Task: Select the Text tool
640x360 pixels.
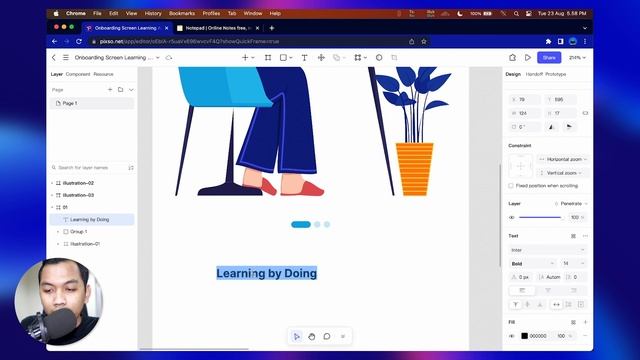Action: coord(304,58)
